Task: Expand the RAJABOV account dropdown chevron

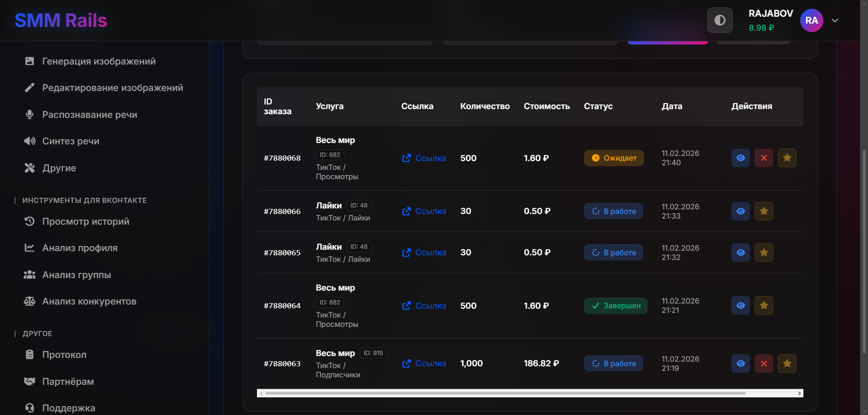Action: pos(835,20)
